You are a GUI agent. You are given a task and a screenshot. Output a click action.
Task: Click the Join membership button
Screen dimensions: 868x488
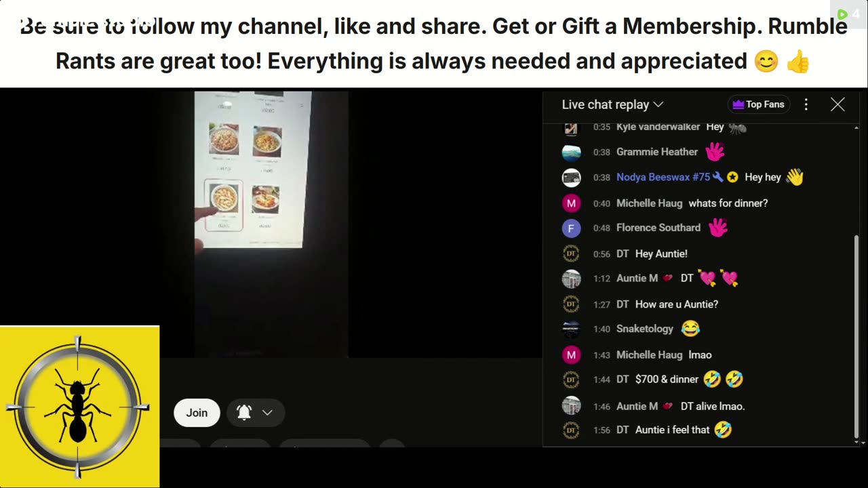tap(197, 413)
